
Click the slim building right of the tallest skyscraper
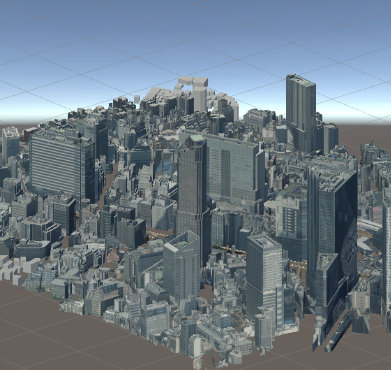coord(330,138)
